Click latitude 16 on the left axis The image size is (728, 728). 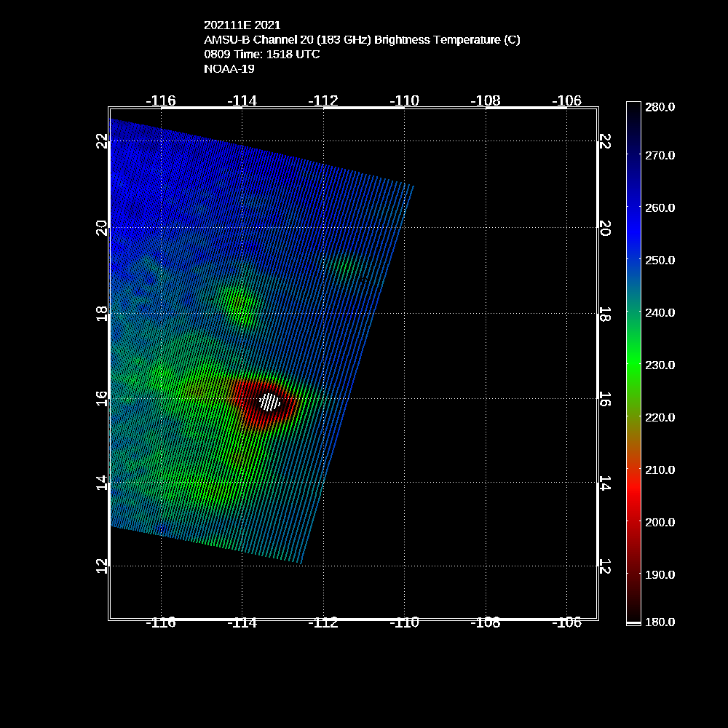[x=102, y=399]
